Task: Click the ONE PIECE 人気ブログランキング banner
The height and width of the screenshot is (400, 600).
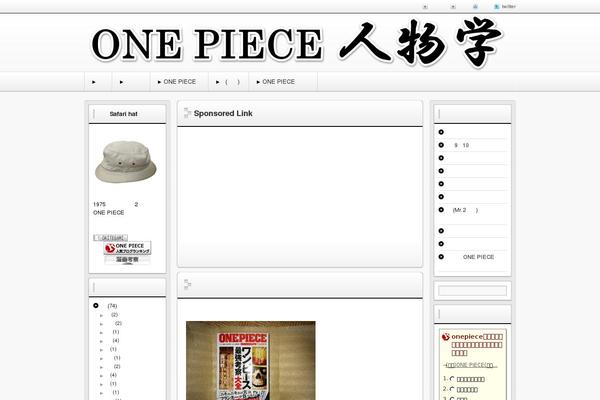Action: click(127, 248)
